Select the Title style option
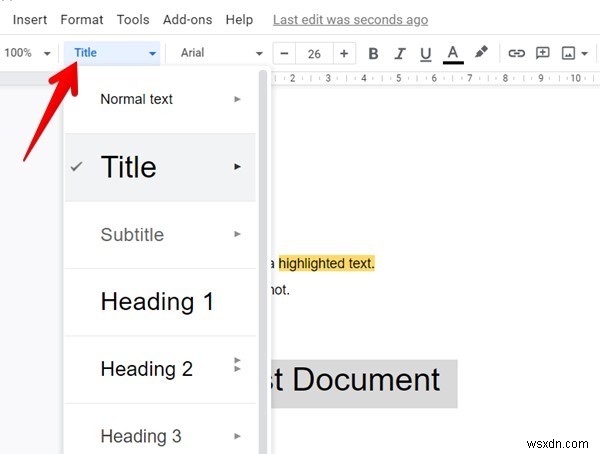The width and height of the screenshot is (600, 454). pyautogui.click(x=160, y=167)
